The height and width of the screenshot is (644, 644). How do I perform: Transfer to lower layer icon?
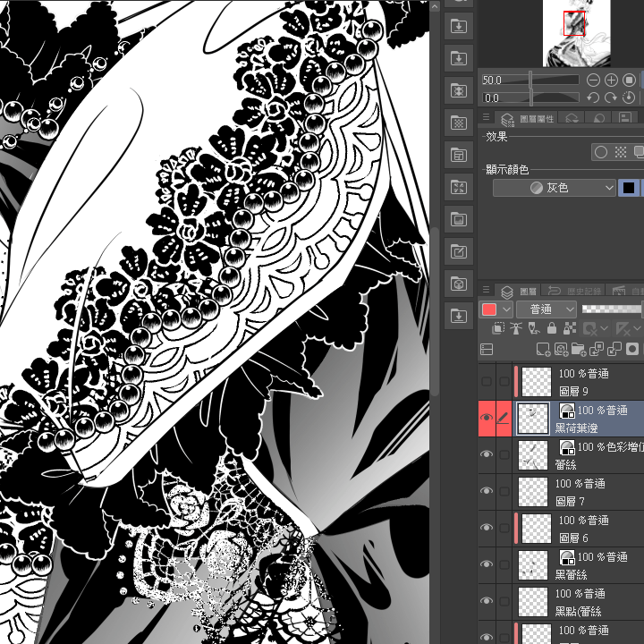point(597,350)
